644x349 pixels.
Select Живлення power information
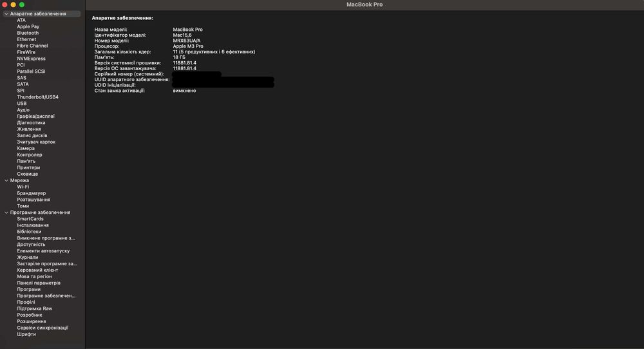(29, 129)
